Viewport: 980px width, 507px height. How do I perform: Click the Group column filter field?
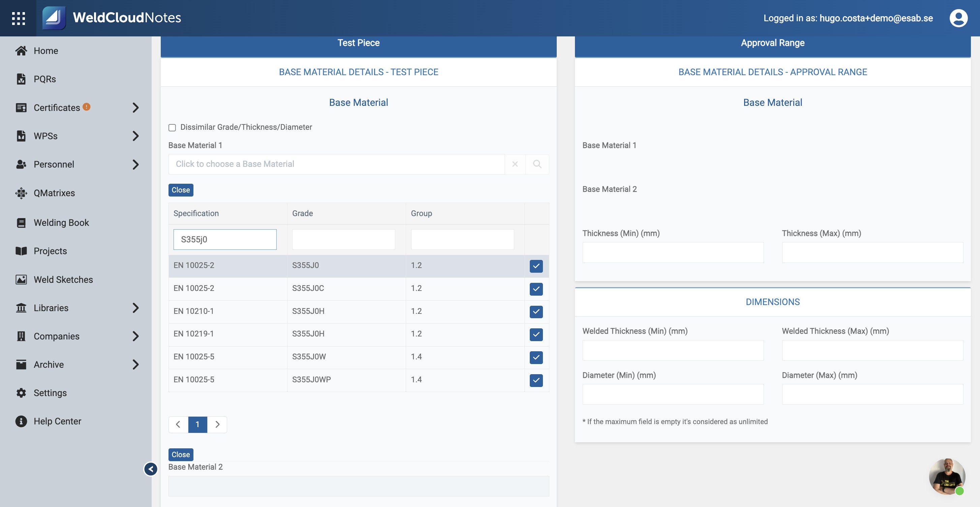point(462,239)
